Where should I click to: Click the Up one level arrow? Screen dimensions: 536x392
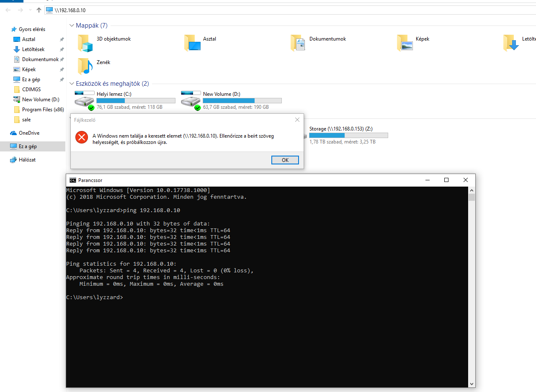click(39, 10)
